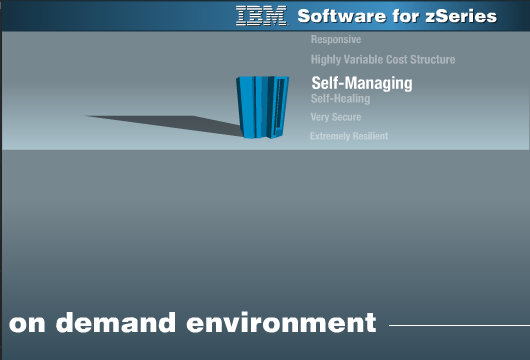The image size is (530, 360).
Task: Click the Software for zSeries title
Action: [x=397, y=16]
